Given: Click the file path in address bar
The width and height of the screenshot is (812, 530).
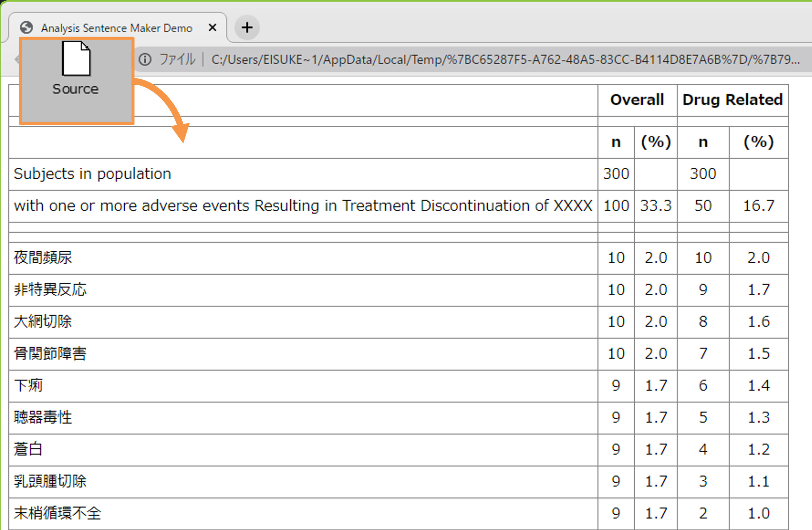Looking at the screenshot, I should pyautogui.click(x=505, y=60).
